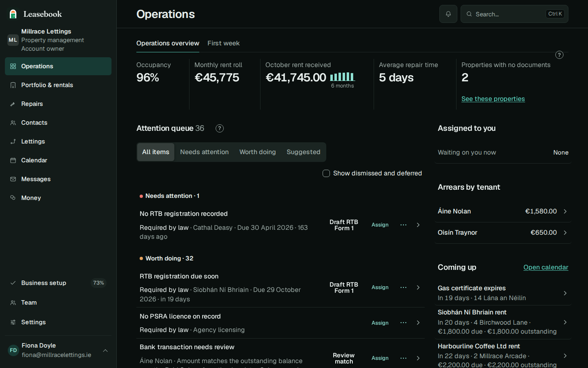Click the Lettings icon in sidebar
Screen dimensions: 588x368
click(13, 141)
